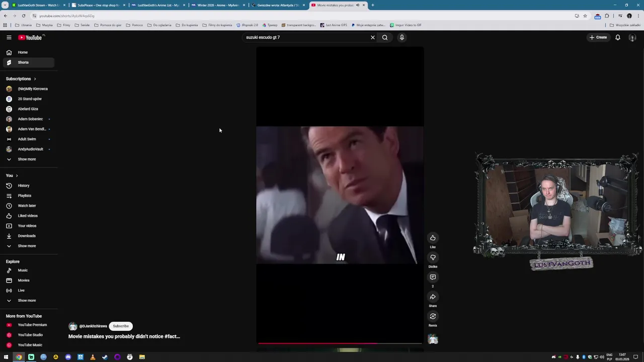Open Downloads in the sidebar
644x362 pixels.
pos(29,236)
